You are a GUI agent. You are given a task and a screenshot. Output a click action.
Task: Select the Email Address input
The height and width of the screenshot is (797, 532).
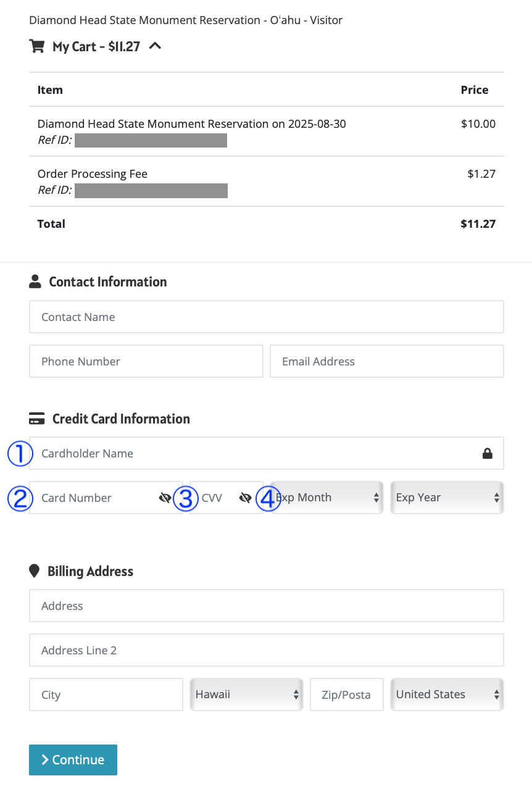pyautogui.click(x=386, y=362)
